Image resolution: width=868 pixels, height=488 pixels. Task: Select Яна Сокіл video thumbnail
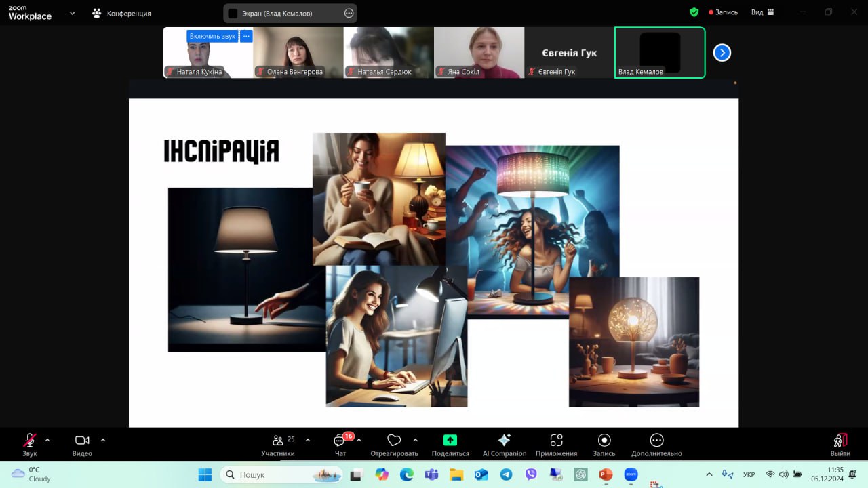click(479, 52)
